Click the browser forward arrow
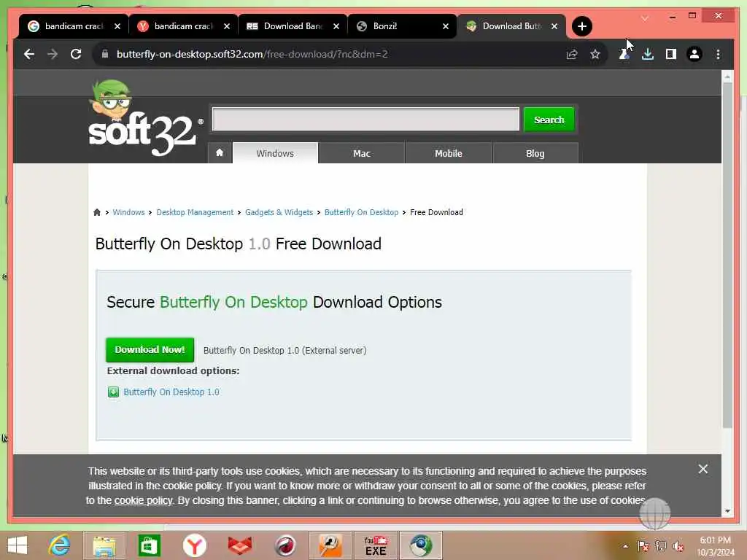The width and height of the screenshot is (747, 560). click(x=53, y=54)
